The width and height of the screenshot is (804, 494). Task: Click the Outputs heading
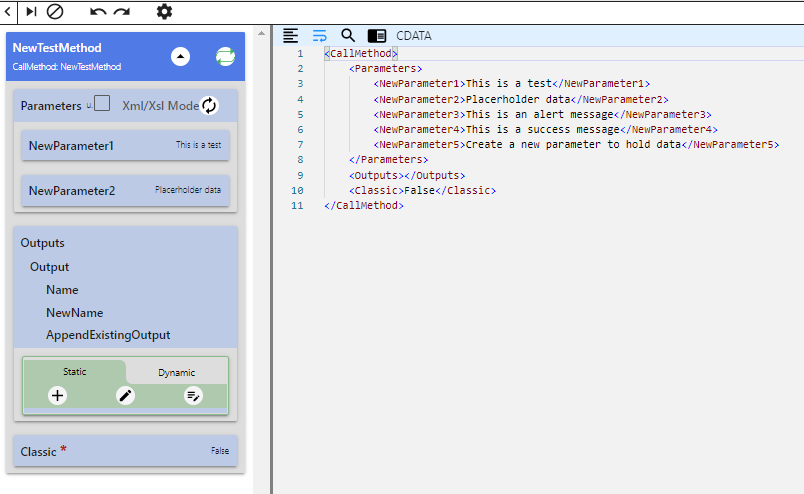43,243
